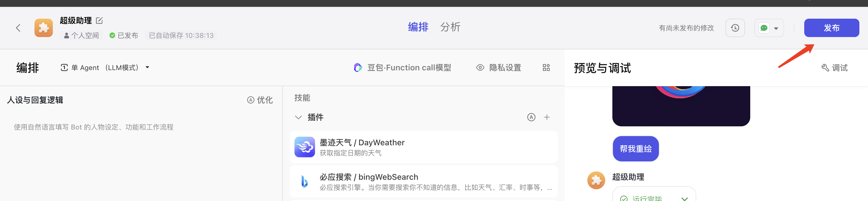Edit the 超级助理 bot name

(x=99, y=21)
